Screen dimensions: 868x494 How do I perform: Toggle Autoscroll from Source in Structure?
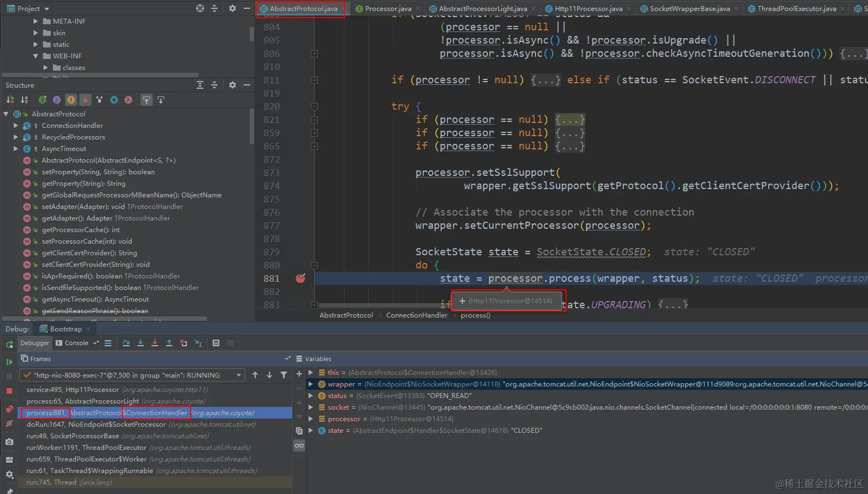pyautogui.click(x=161, y=100)
